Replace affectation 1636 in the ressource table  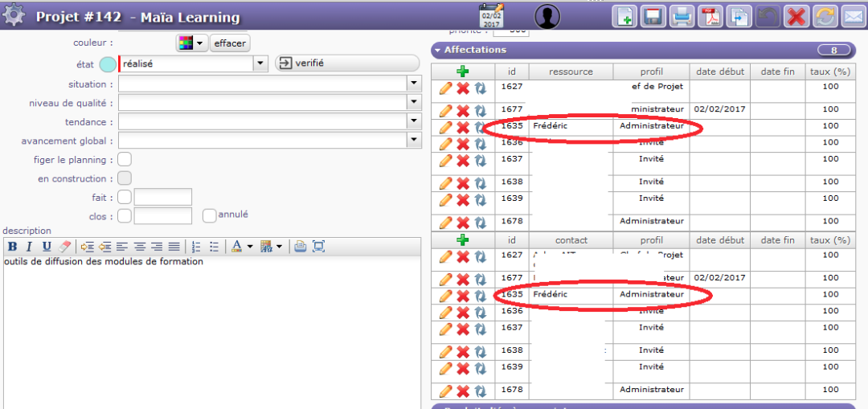(x=480, y=144)
